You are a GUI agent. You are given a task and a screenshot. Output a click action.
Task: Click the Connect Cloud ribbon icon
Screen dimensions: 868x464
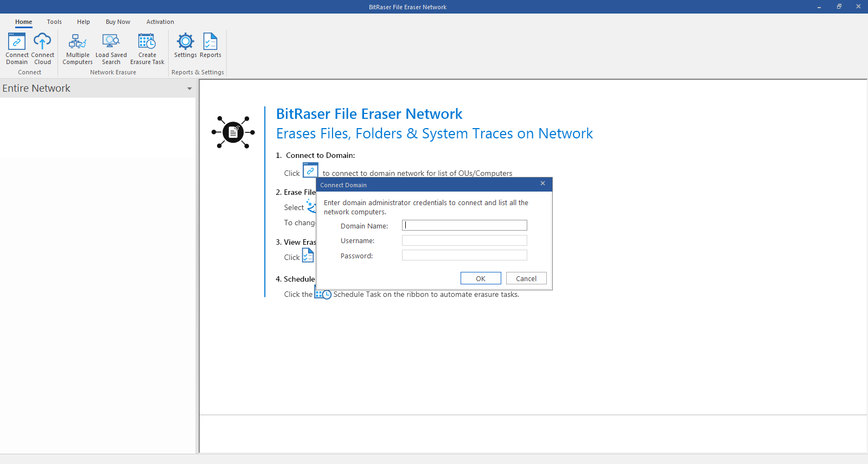tap(42, 48)
